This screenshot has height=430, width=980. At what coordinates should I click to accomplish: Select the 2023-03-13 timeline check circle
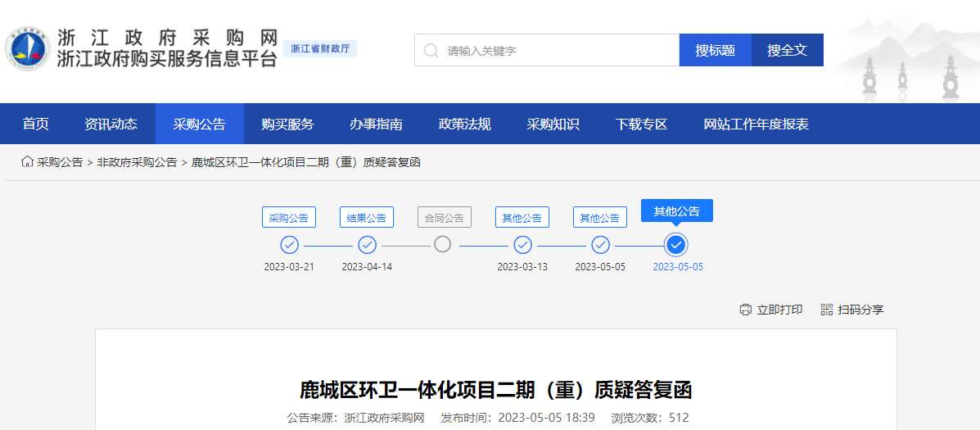click(522, 245)
